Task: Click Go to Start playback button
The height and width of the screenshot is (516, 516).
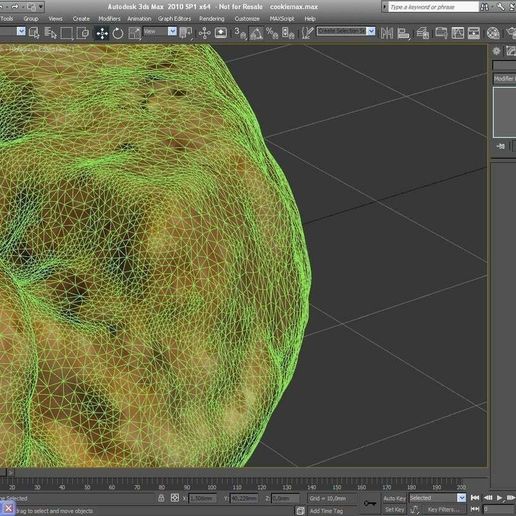Action: tap(475, 498)
